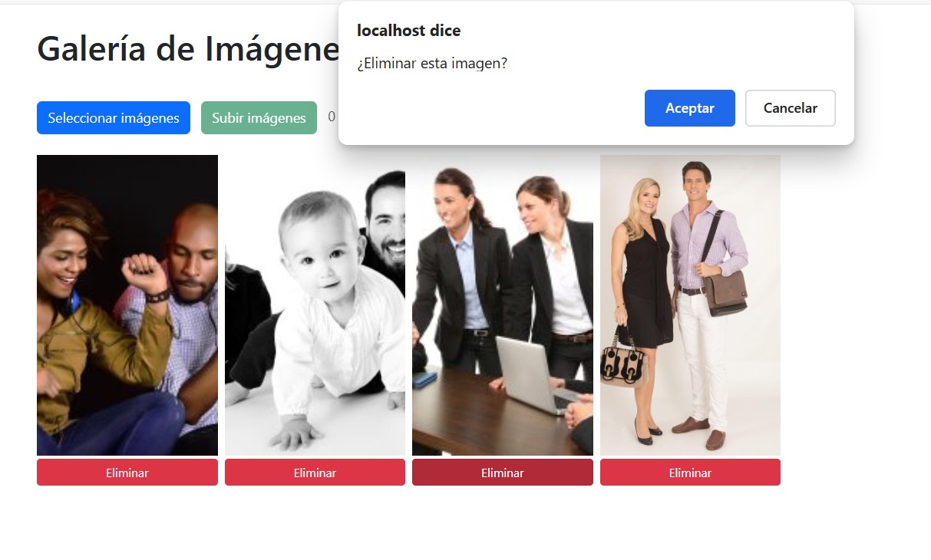Click the file counter beside Subir imágenes
The width and height of the screenshot is (931, 560).
332,117
